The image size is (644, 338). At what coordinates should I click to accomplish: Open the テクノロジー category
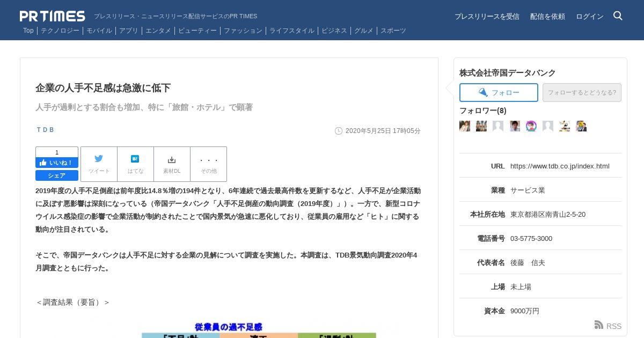(x=60, y=31)
